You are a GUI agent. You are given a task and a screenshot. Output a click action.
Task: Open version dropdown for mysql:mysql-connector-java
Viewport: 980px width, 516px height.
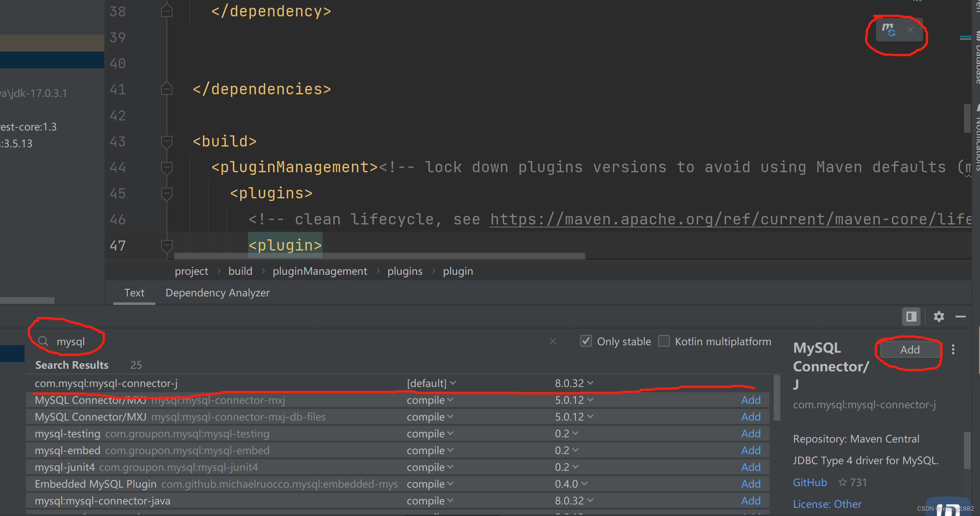tap(574, 500)
